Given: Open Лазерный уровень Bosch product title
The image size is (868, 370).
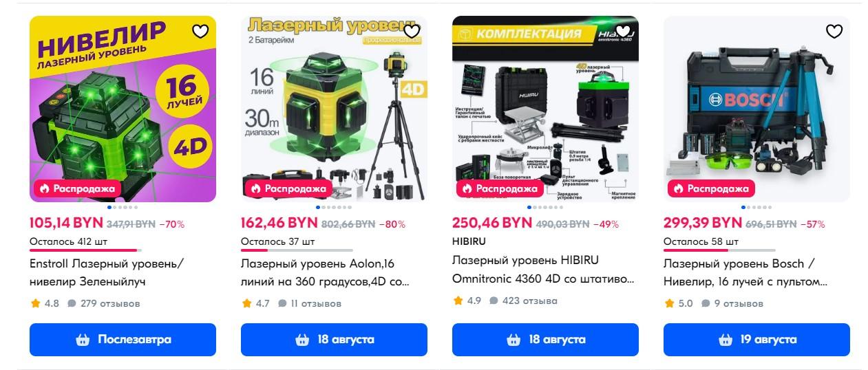Looking at the screenshot, I should (745, 272).
